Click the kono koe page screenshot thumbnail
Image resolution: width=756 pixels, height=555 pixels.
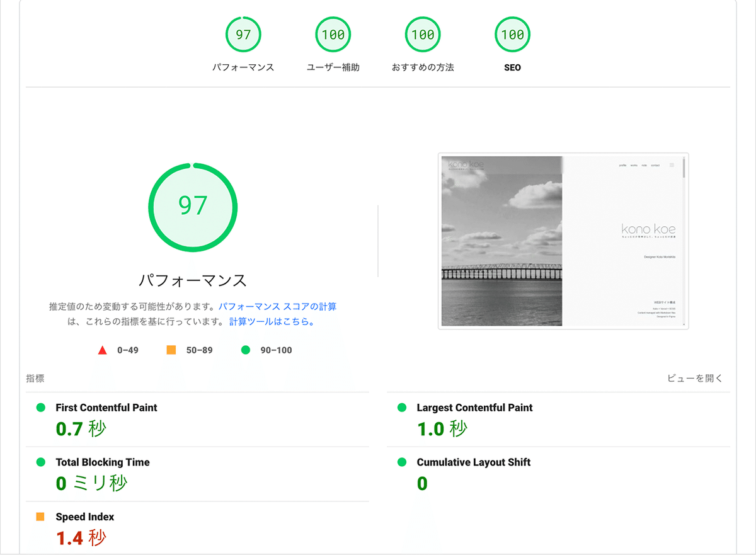point(563,241)
